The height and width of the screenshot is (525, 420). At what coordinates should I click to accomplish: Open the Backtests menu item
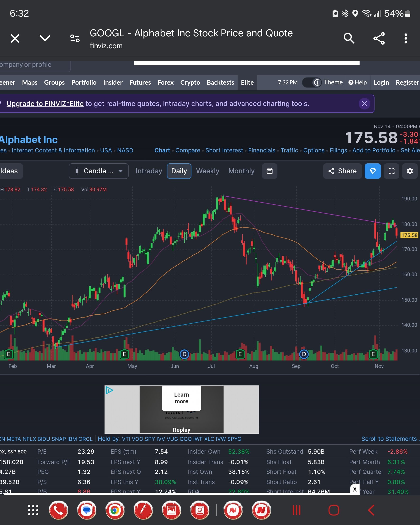[x=220, y=83]
